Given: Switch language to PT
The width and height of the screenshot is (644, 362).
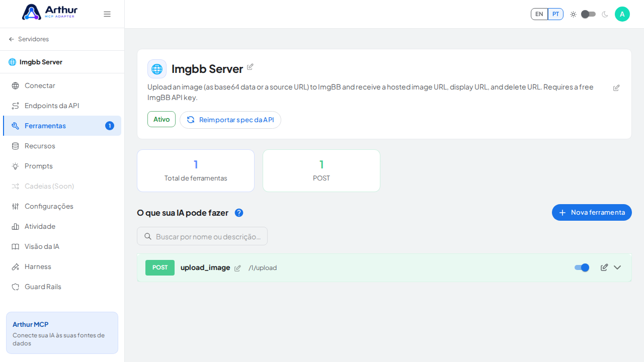Looking at the screenshot, I should (x=555, y=14).
